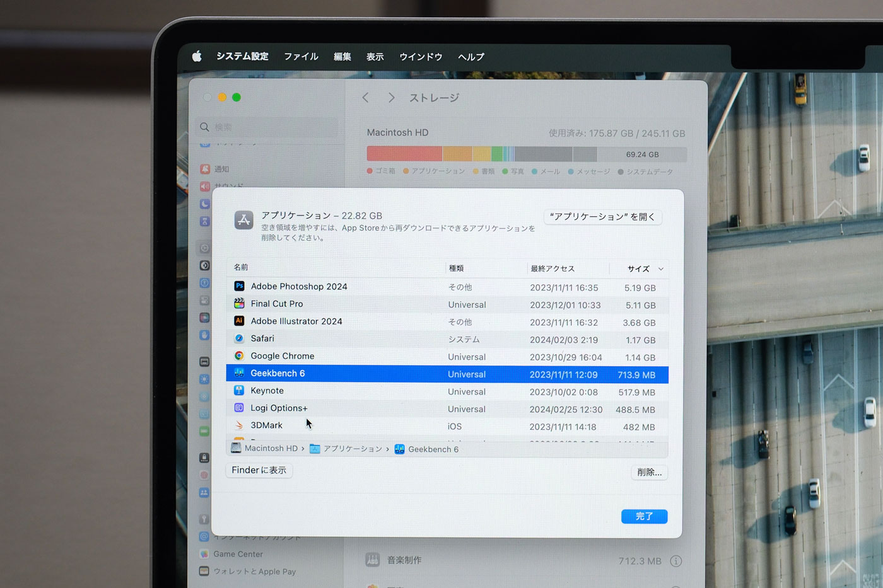Image resolution: width=883 pixels, height=588 pixels.
Task: Click the 713.9 MB size cell
Action: click(636, 375)
